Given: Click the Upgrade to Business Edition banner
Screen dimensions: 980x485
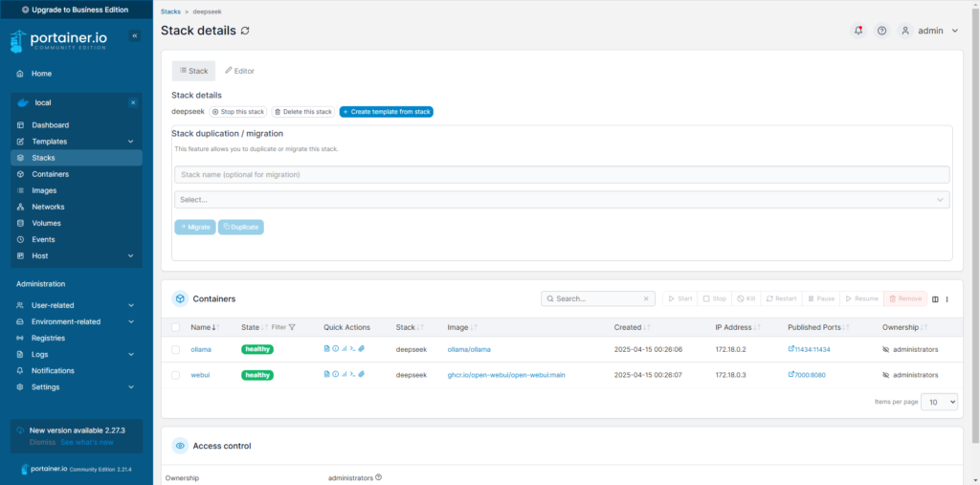Looking at the screenshot, I should pyautogui.click(x=75, y=10).
